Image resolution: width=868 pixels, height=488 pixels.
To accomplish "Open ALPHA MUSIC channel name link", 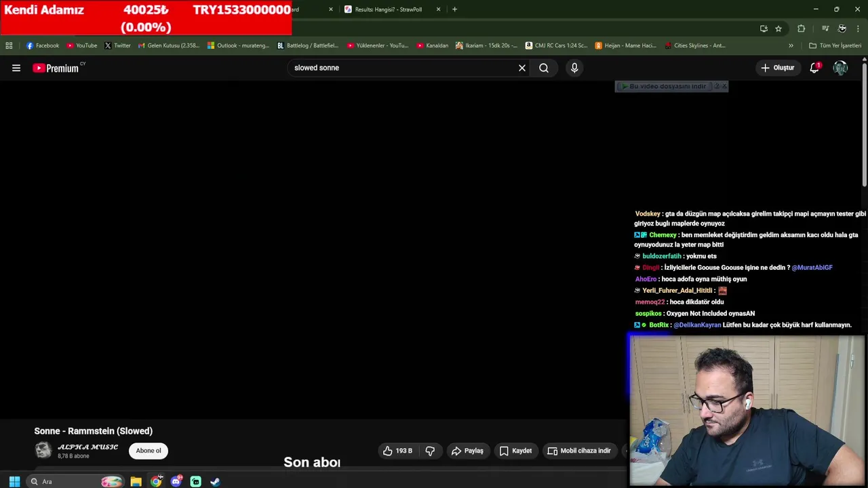I will coord(88,447).
